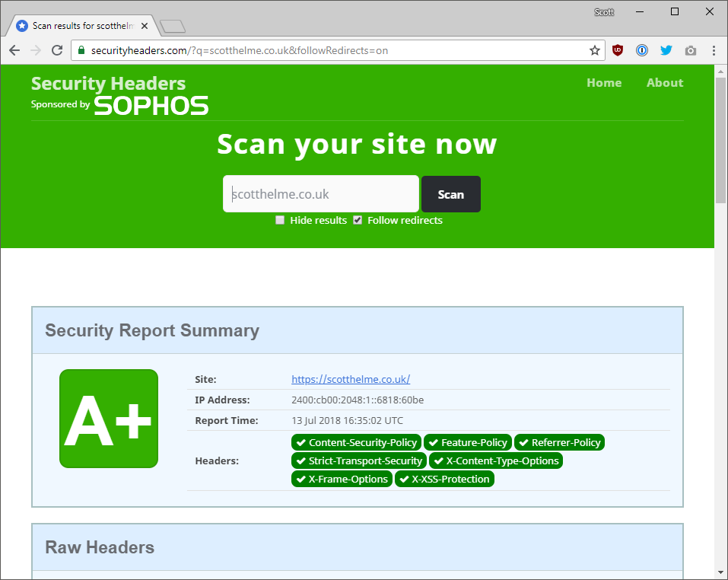The image size is (728, 580).
Task: Click the Content-Security-Policy header badge
Action: pos(356,441)
